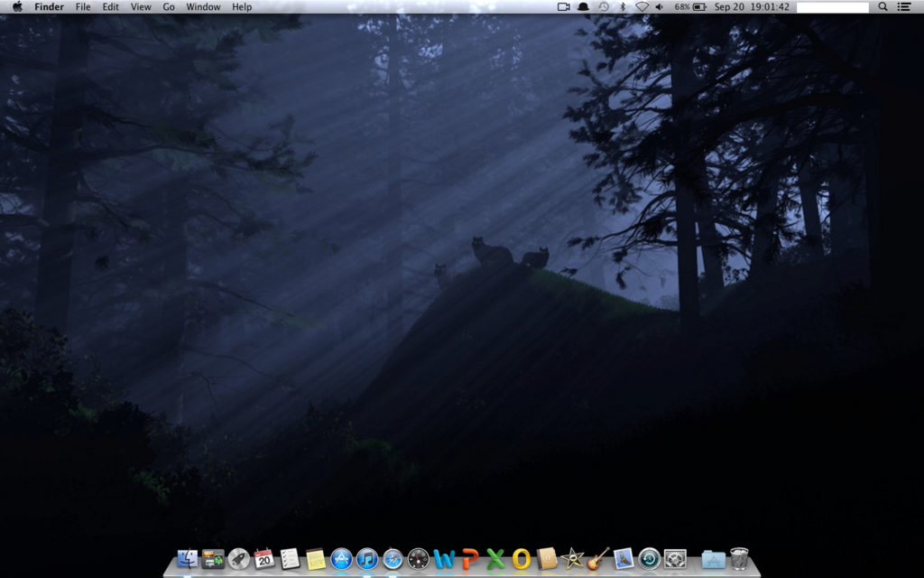Open the Bluetooth status menu

(x=623, y=6)
